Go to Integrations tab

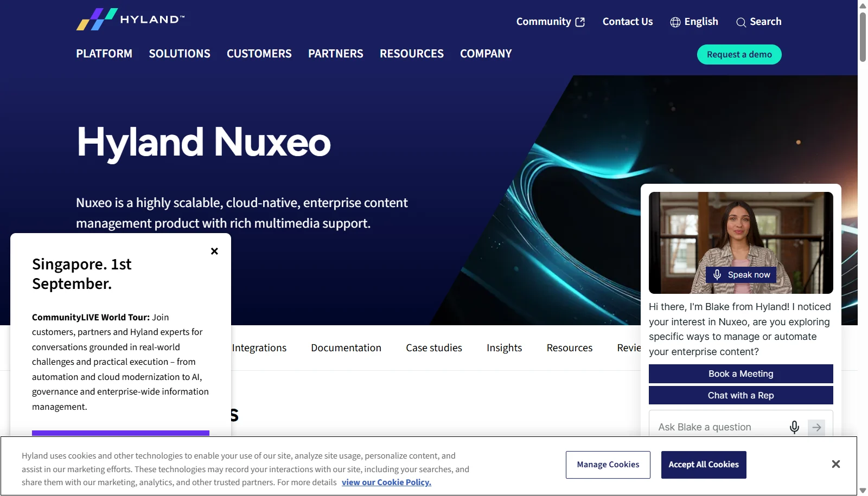click(x=259, y=348)
